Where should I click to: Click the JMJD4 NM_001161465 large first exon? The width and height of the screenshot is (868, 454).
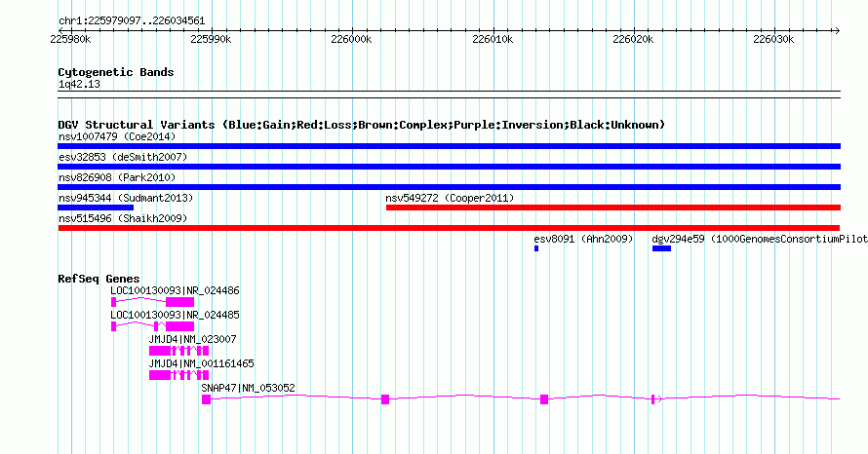click(160, 375)
